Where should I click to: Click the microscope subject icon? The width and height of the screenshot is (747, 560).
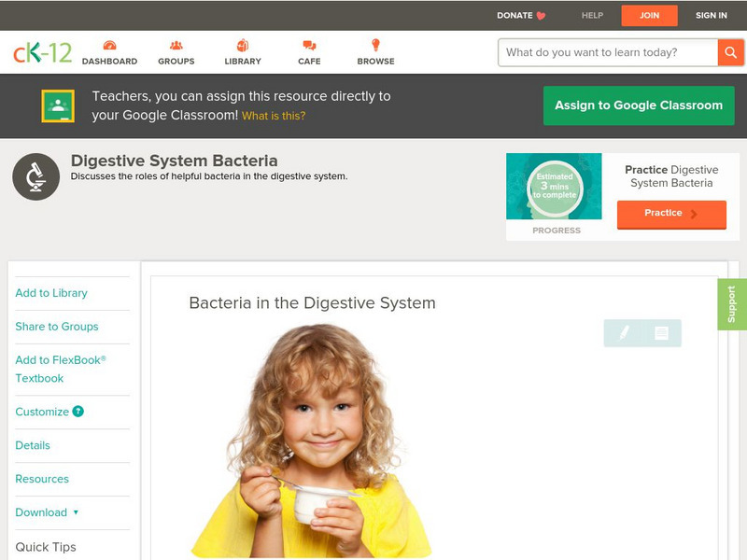pos(36,176)
